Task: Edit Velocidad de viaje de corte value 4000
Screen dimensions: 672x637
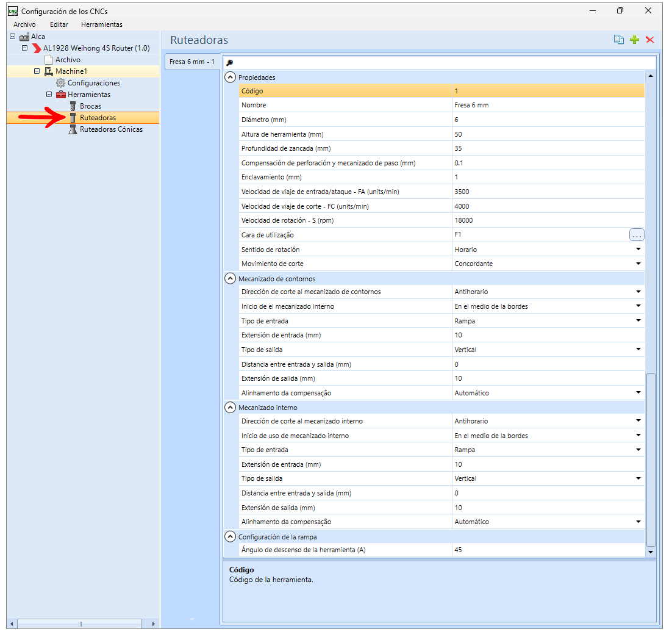Action: point(548,206)
